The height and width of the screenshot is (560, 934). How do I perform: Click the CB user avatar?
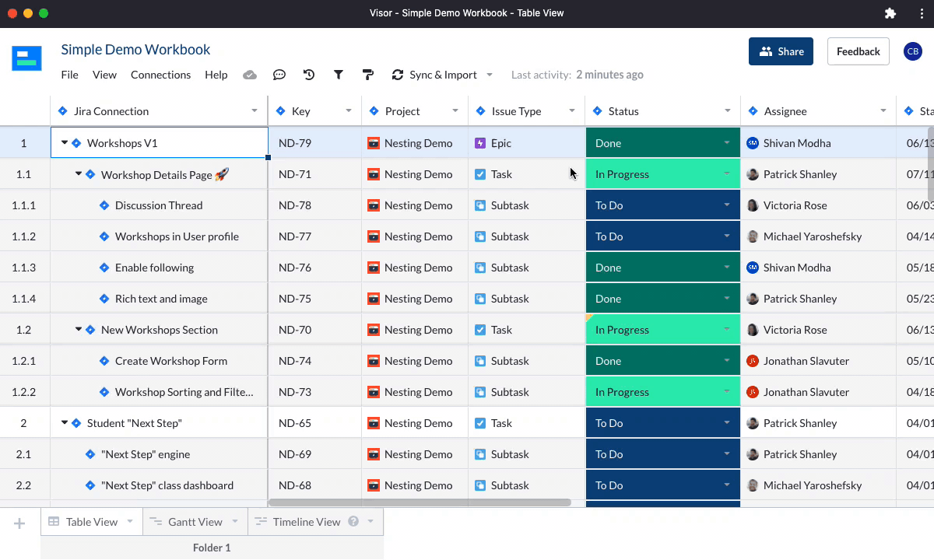(912, 51)
